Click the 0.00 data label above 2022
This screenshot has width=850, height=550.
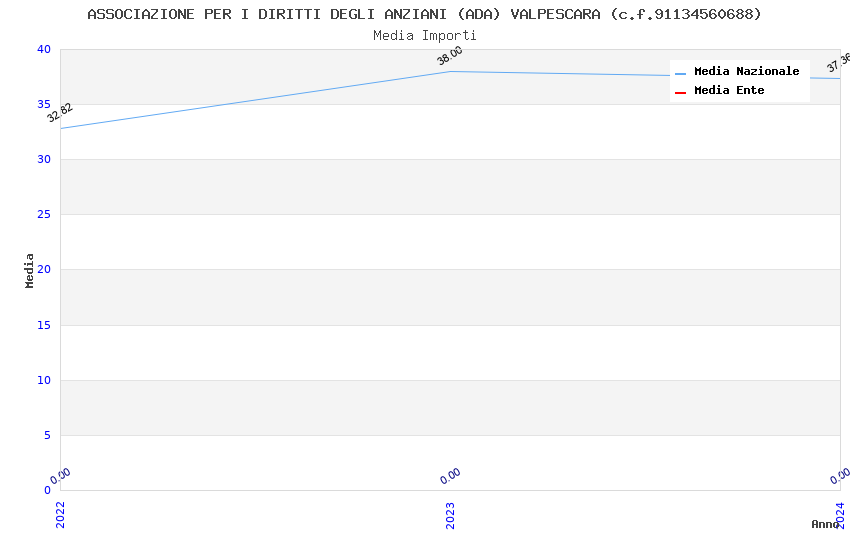pos(60,476)
